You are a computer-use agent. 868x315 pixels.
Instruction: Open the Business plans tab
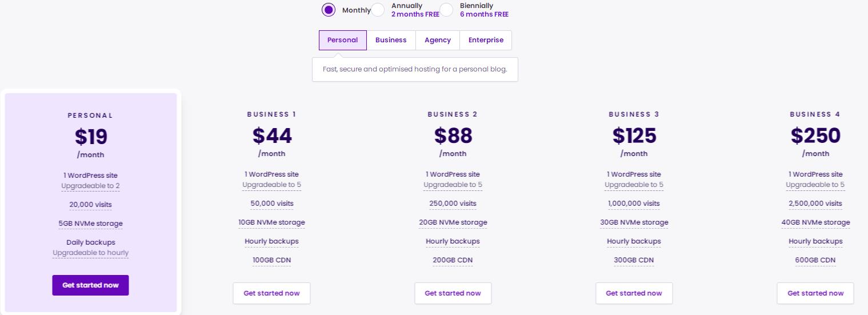click(x=391, y=40)
